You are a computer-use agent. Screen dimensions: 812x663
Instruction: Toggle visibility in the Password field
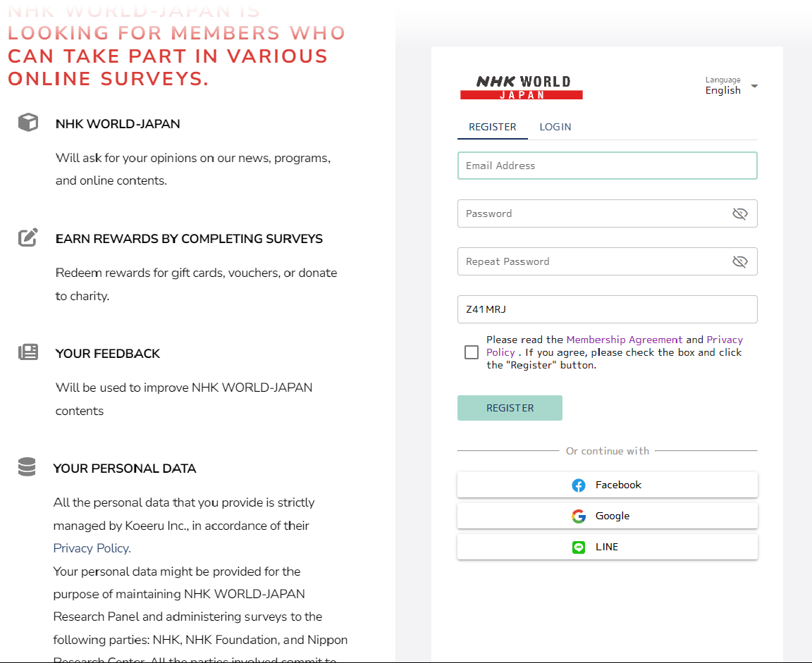coord(740,213)
